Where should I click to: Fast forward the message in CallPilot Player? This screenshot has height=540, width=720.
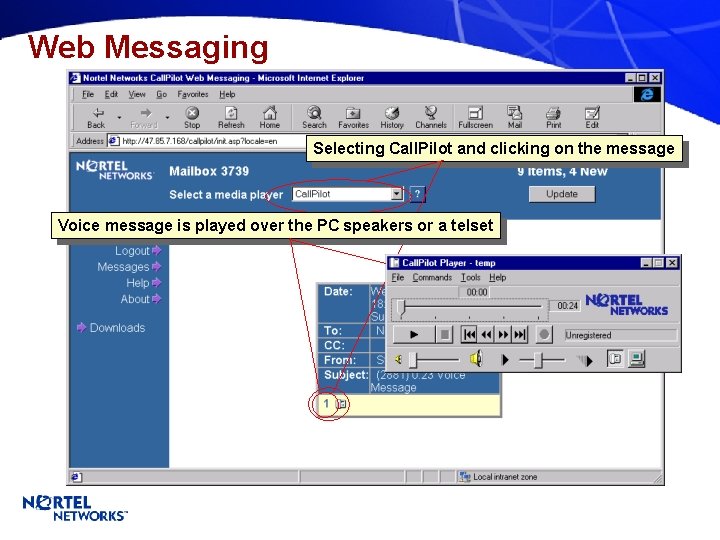[503, 335]
